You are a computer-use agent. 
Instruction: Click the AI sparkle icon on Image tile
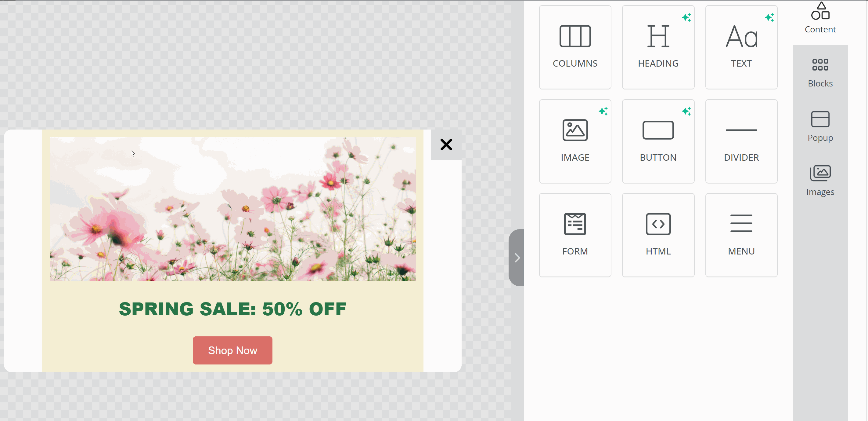click(603, 111)
